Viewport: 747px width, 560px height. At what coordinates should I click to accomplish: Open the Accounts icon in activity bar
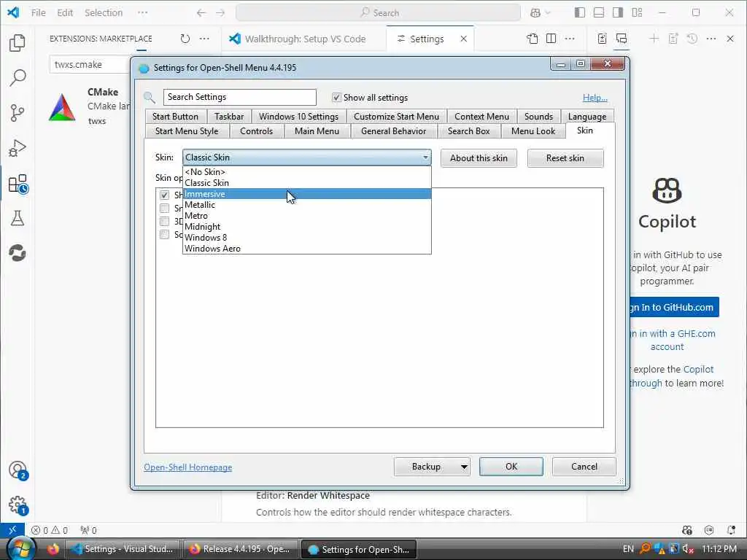tap(18, 470)
